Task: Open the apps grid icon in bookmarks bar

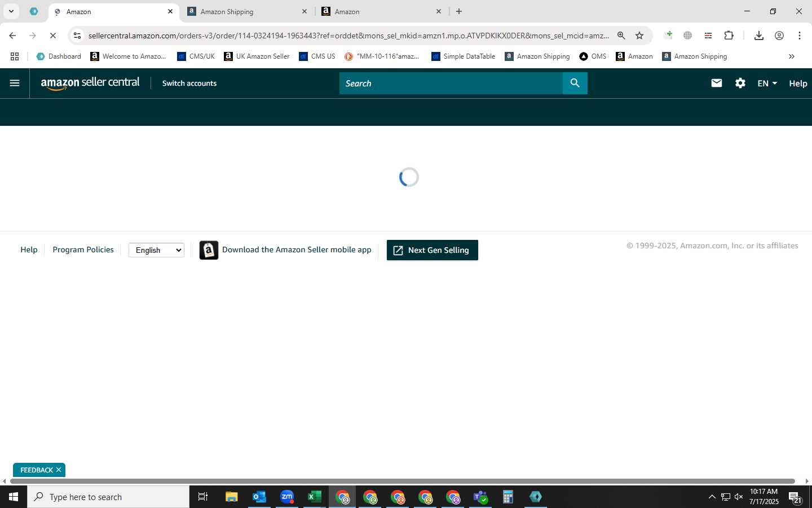Action: (15, 56)
